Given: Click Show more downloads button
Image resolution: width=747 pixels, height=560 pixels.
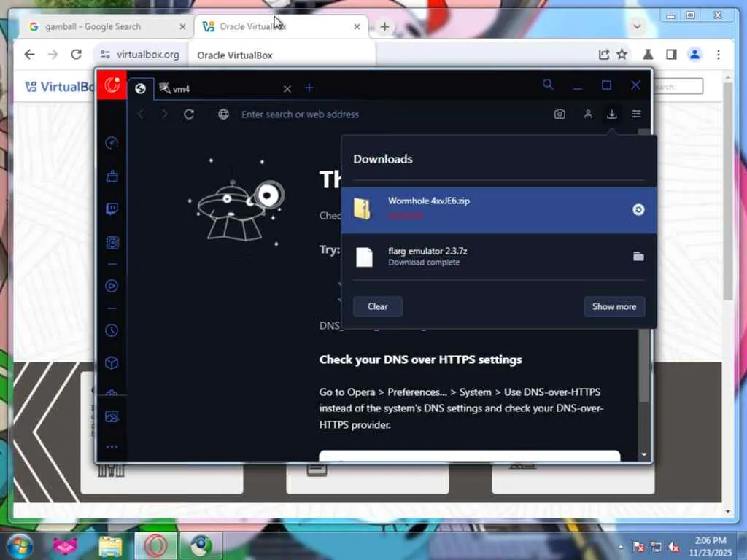Looking at the screenshot, I should pyautogui.click(x=614, y=307).
